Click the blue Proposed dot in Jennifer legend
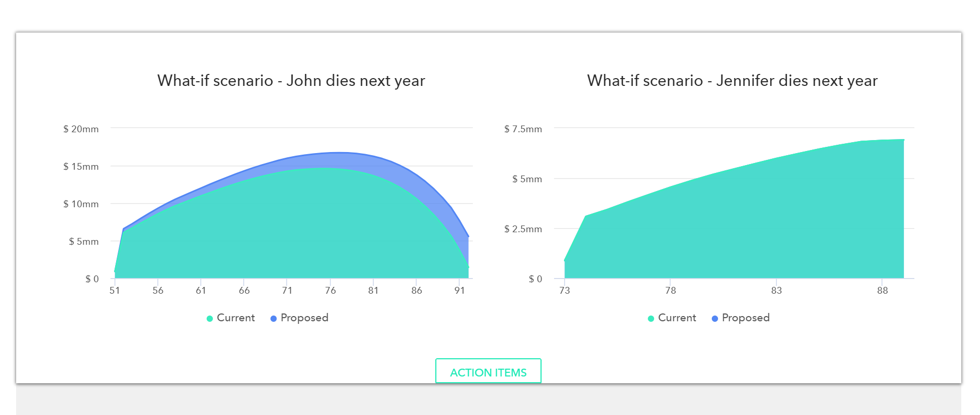980x415 pixels. pyautogui.click(x=715, y=319)
